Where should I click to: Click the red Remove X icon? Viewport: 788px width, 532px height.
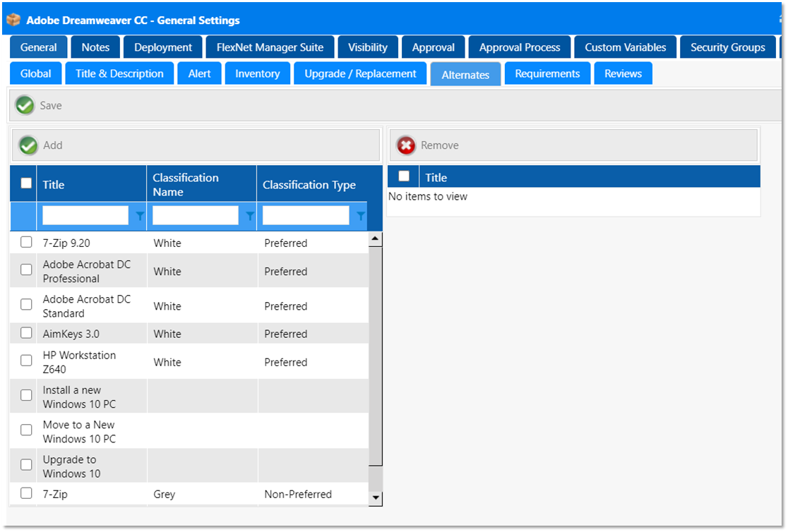click(406, 145)
